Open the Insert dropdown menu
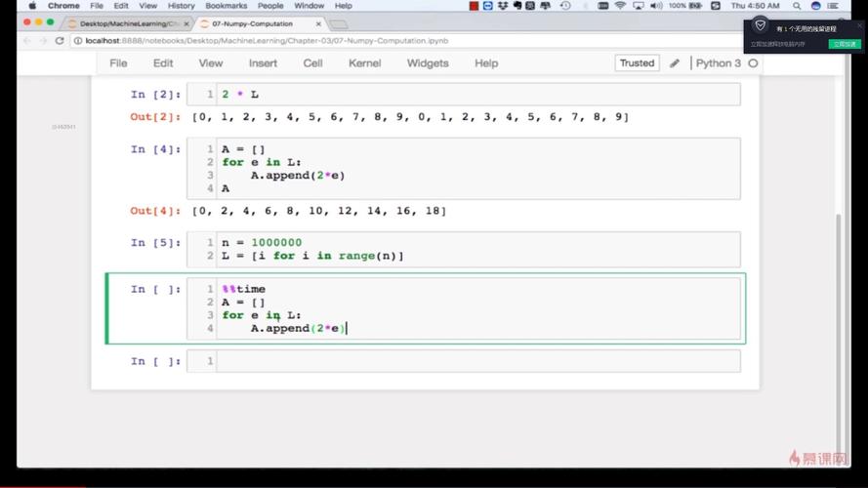Viewport: 868px width, 488px height. pyautogui.click(x=263, y=63)
